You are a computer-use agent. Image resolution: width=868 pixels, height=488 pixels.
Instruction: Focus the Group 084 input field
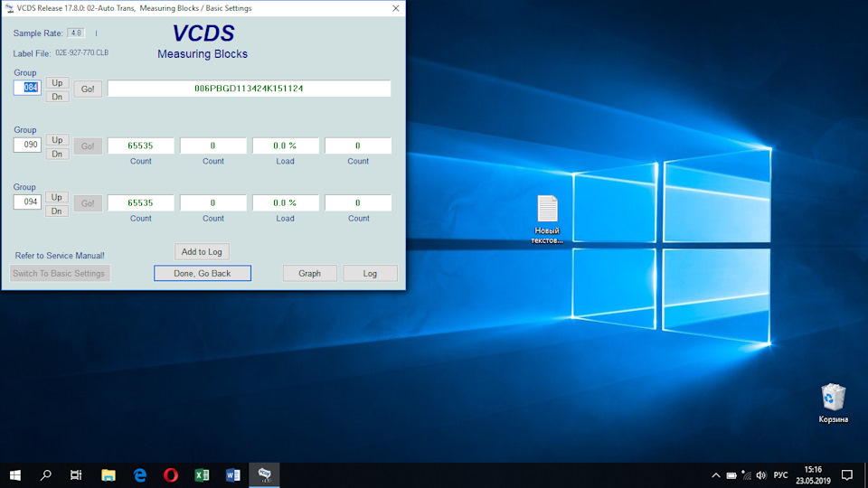click(27, 88)
